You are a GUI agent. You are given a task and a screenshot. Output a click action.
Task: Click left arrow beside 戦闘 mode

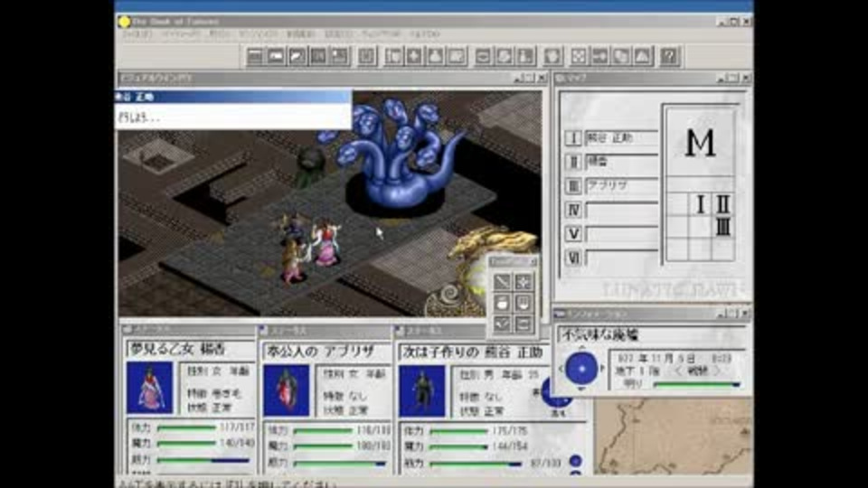click(x=678, y=371)
